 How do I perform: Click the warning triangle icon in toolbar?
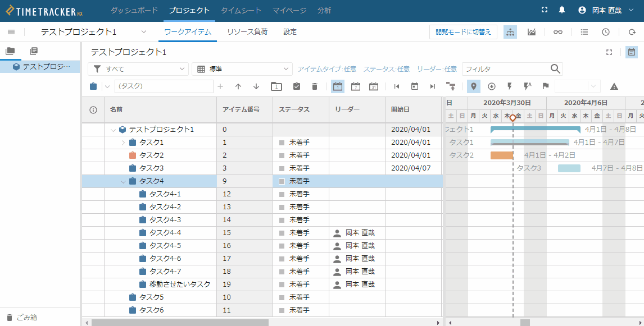click(x=614, y=86)
